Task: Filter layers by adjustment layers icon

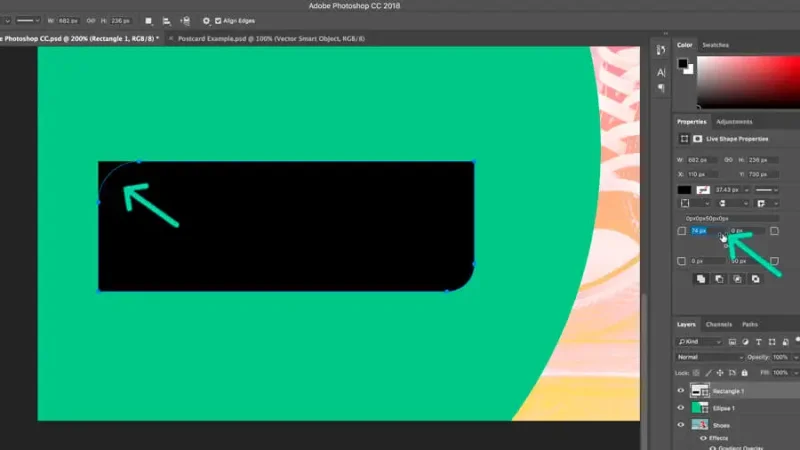Action: pos(745,342)
